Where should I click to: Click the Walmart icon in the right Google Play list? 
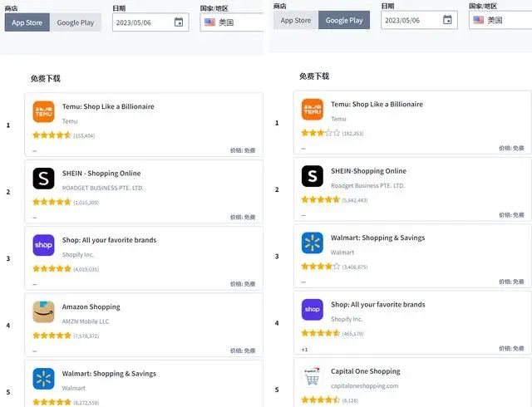313,243
